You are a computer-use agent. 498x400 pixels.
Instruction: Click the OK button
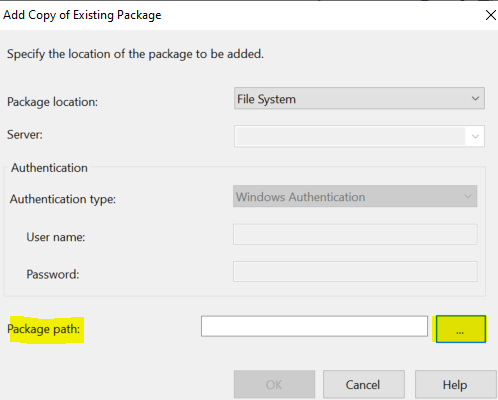[274, 384]
